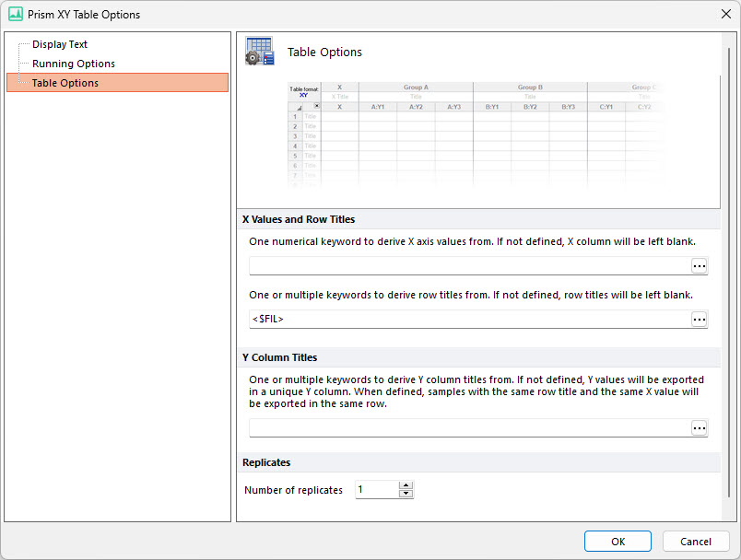Open the Running Options page

74,64
